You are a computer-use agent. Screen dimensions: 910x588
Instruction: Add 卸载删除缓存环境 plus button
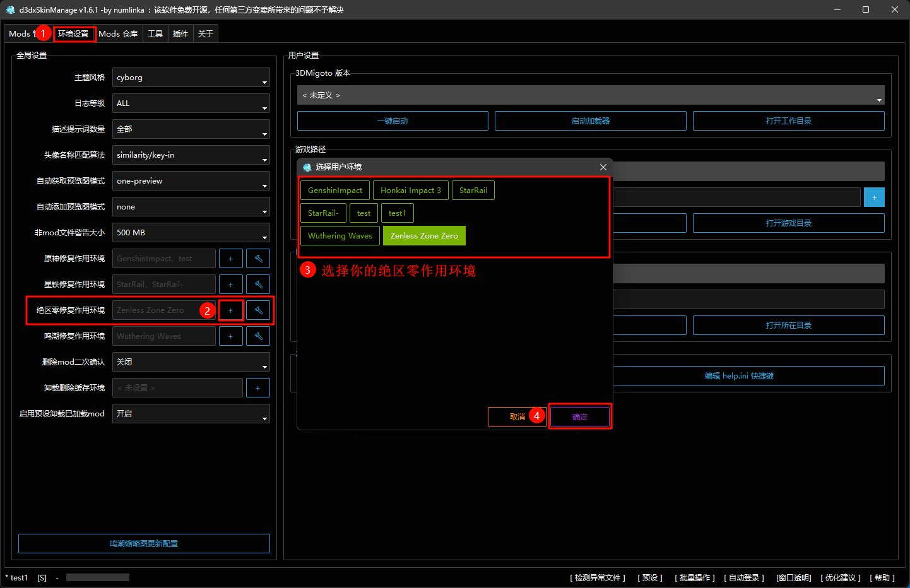[258, 388]
